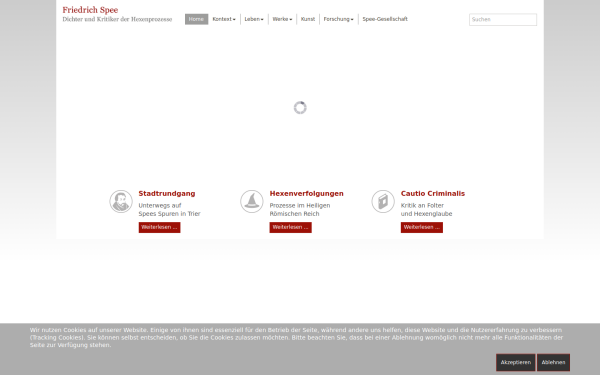This screenshot has width=600, height=375.
Task: Select the Home menu item
Action: [x=196, y=19]
